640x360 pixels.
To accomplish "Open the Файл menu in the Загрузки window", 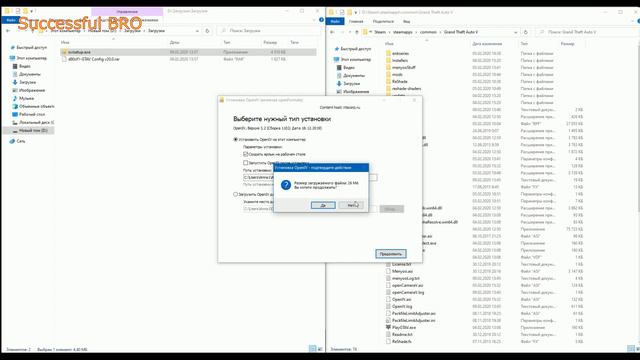I will [11, 20].
